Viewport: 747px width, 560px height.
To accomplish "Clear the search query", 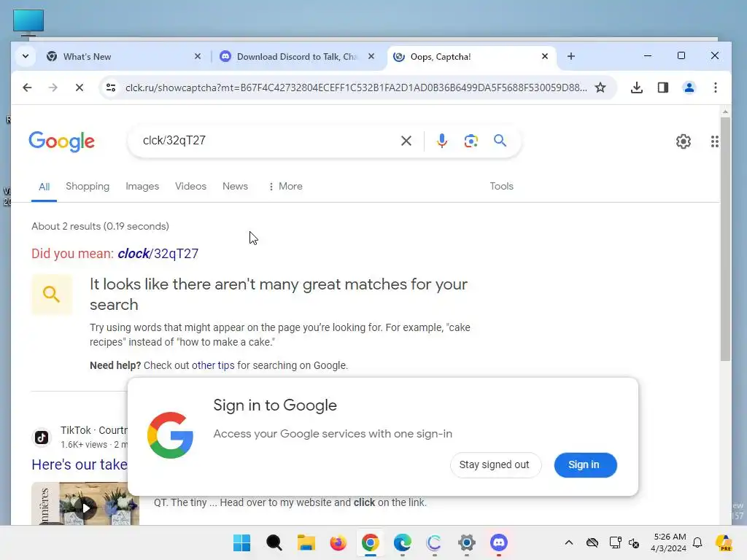I will pyautogui.click(x=406, y=141).
